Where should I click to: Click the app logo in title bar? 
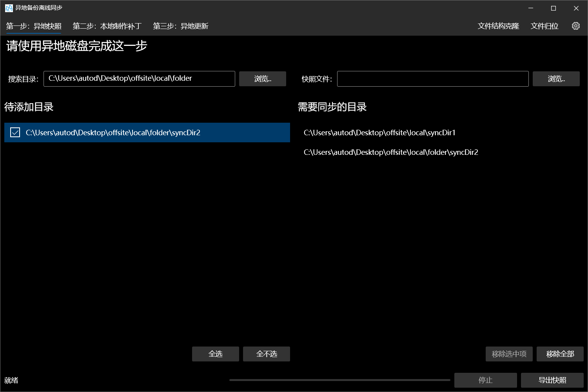(x=9, y=8)
